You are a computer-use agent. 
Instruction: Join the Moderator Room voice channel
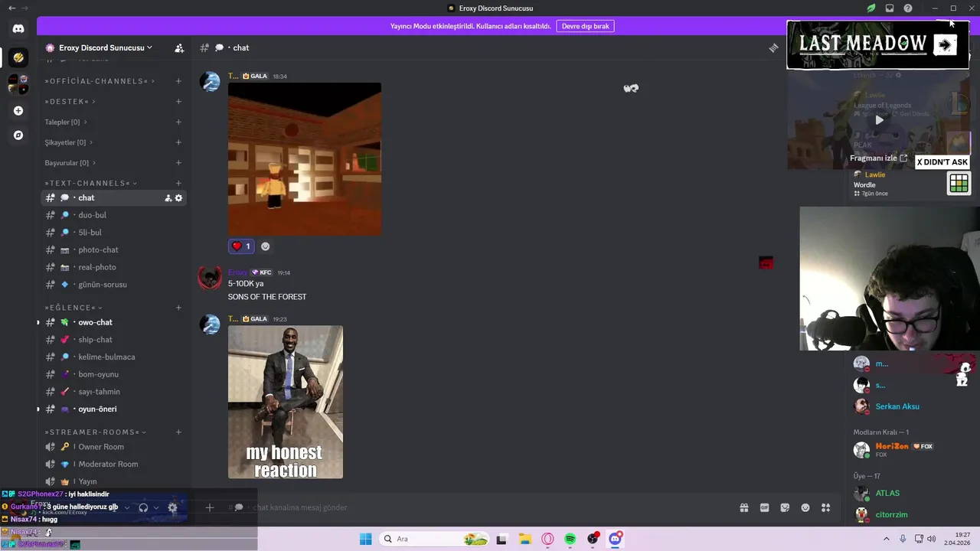(x=113, y=465)
